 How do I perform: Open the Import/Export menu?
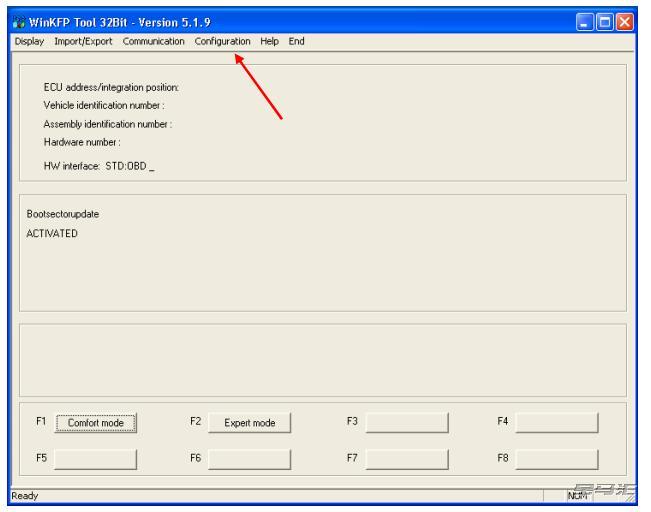click(x=83, y=42)
